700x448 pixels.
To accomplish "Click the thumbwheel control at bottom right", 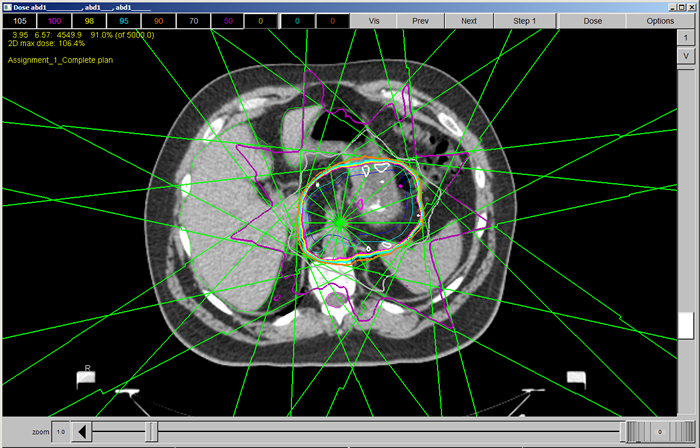I will click(633, 431).
